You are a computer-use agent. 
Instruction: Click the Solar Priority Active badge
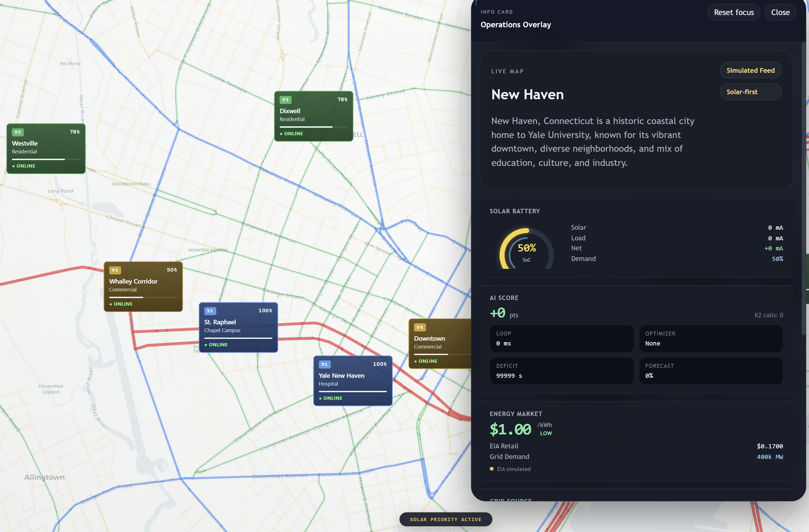pyautogui.click(x=445, y=519)
